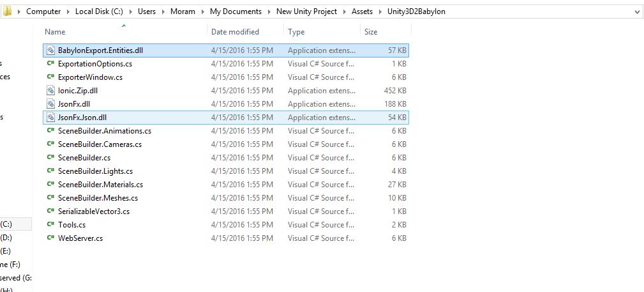Go to the Assets folder breadcrumb
644x292 pixels.
click(363, 12)
